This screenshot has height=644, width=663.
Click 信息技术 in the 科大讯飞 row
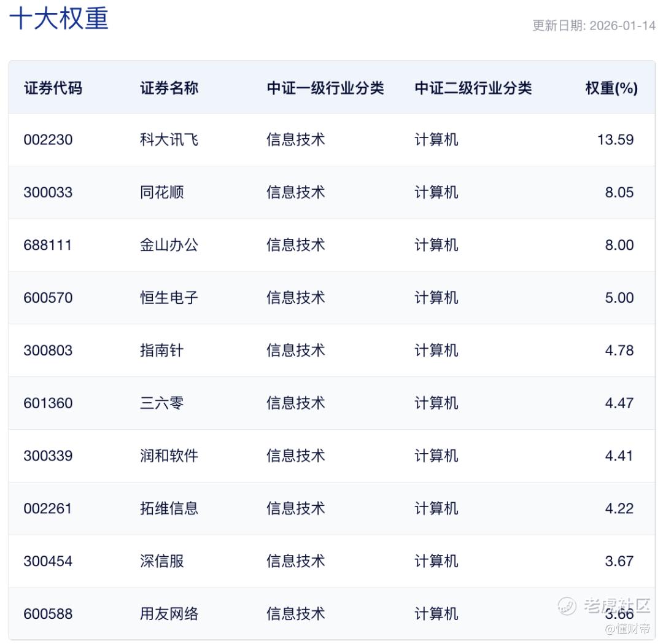tap(295, 139)
